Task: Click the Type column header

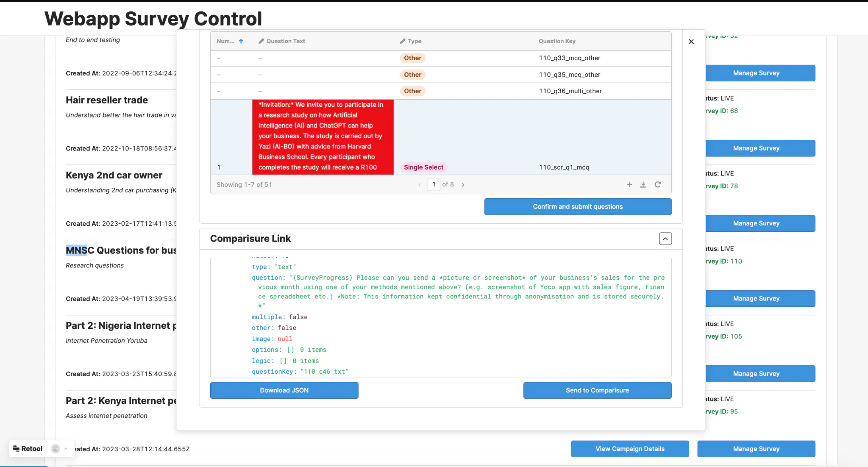Action: pyautogui.click(x=414, y=41)
